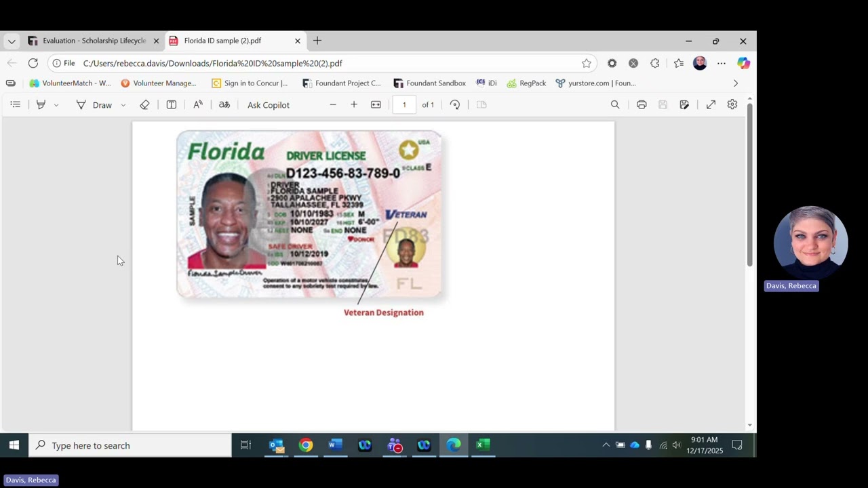Image resolution: width=868 pixels, height=488 pixels.
Task: Open the Windows Start menu
Action: (14, 445)
